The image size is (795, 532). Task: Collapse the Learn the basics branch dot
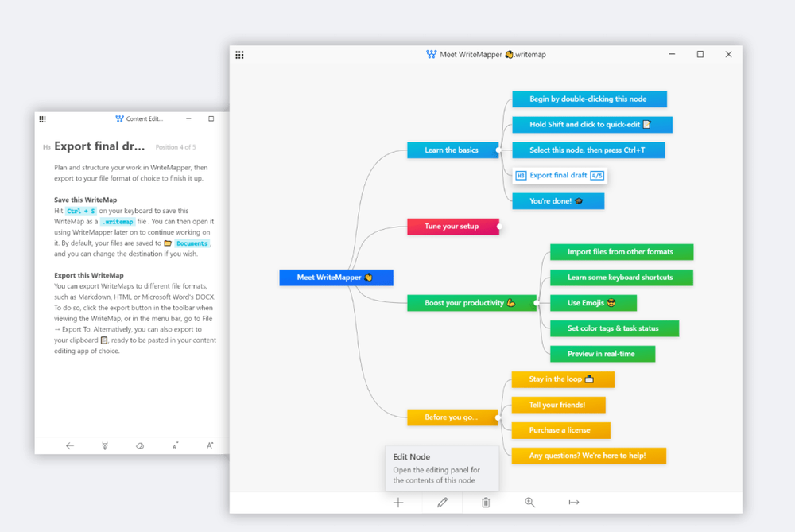tap(498, 150)
